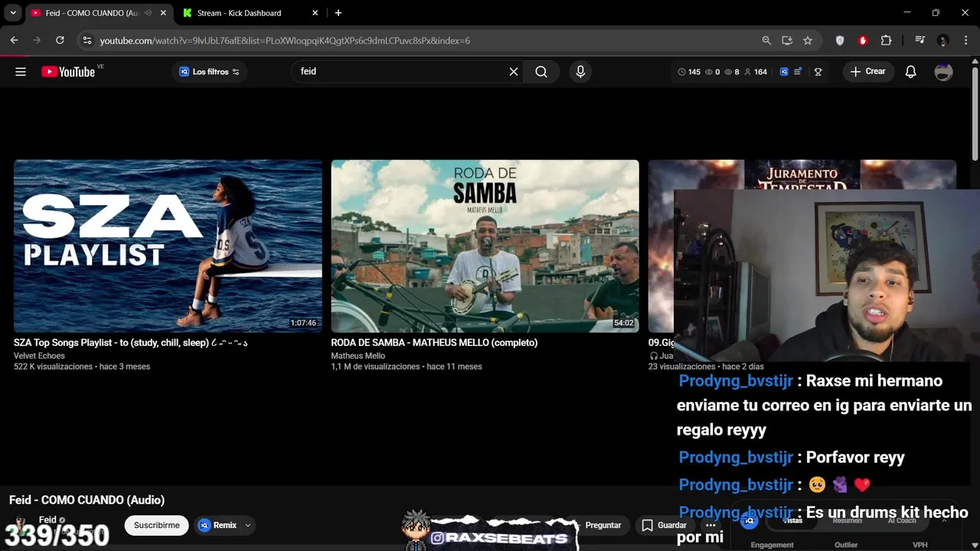Close the Kick Dashboard tab
The width and height of the screenshot is (980, 551).
click(315, 13)
